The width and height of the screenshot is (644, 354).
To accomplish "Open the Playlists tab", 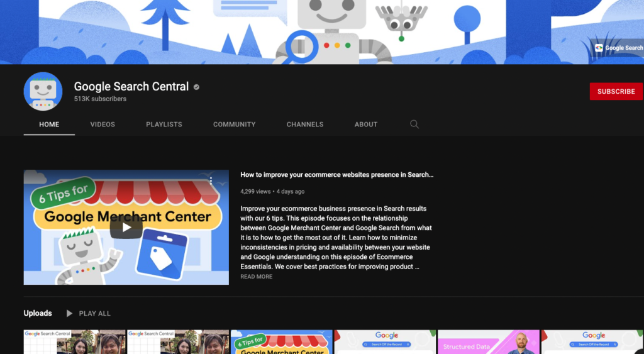I will [x=164, y=124].
